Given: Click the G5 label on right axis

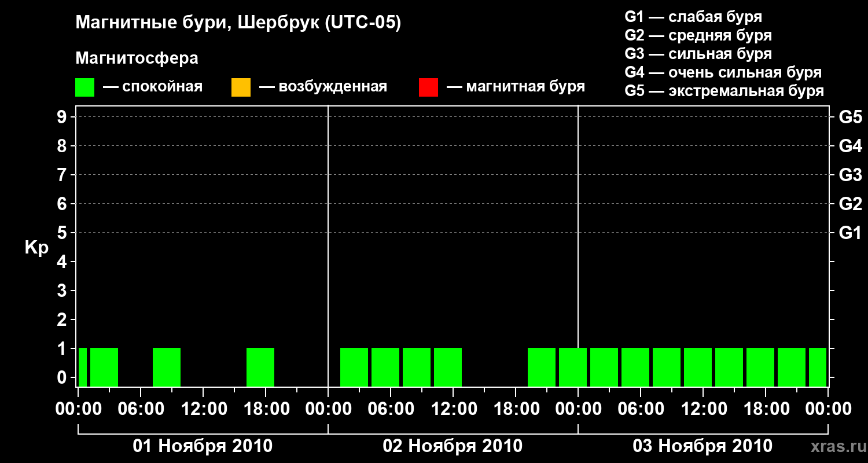Looking at the screenshot, I should tap(850, 117).
